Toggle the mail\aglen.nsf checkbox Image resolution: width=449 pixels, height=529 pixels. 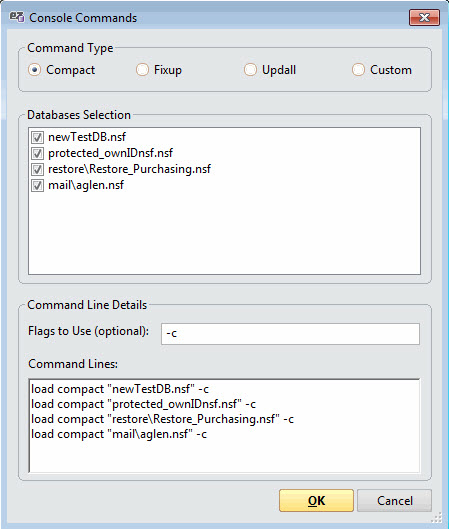point(37,186)
